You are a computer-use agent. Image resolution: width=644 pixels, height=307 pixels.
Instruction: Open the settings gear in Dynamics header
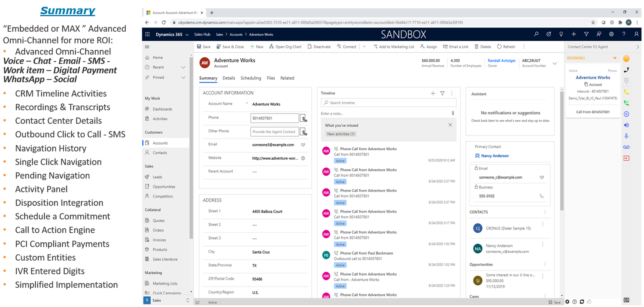(611, 34)
